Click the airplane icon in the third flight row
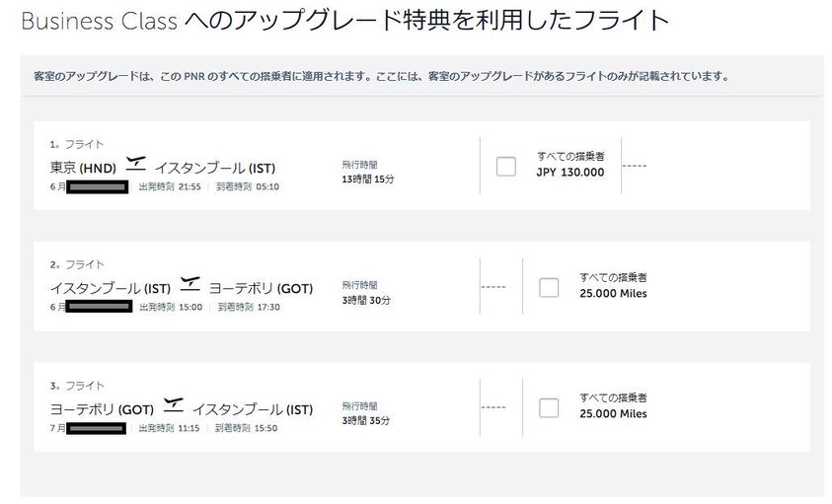This screenshot has height=504, width=832. click(x=174, y=404)
